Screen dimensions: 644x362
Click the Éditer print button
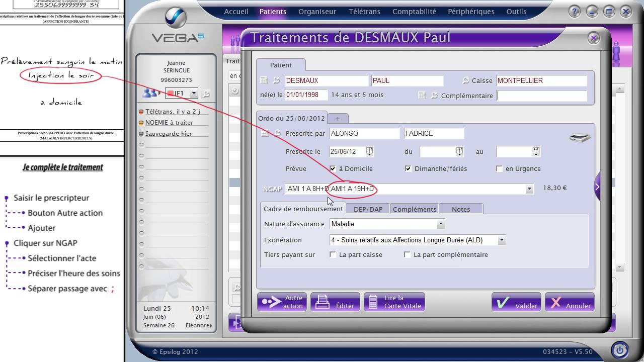pyautogui.click(x=335, y=302)
